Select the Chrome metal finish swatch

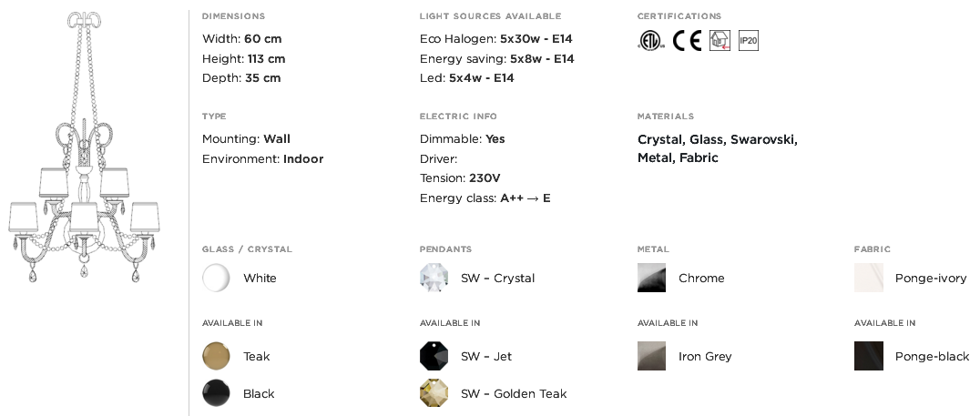651,278
